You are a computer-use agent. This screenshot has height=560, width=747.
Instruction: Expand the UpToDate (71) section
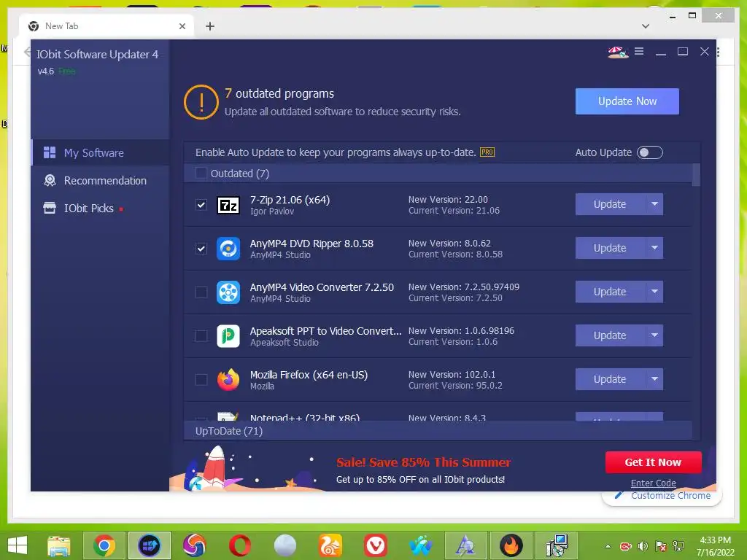[438, 431]
